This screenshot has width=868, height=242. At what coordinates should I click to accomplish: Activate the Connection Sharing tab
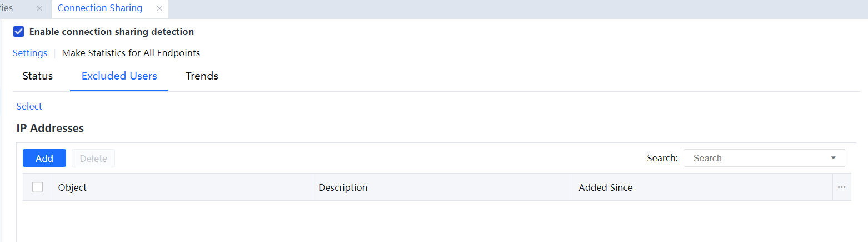coord(100,8)
